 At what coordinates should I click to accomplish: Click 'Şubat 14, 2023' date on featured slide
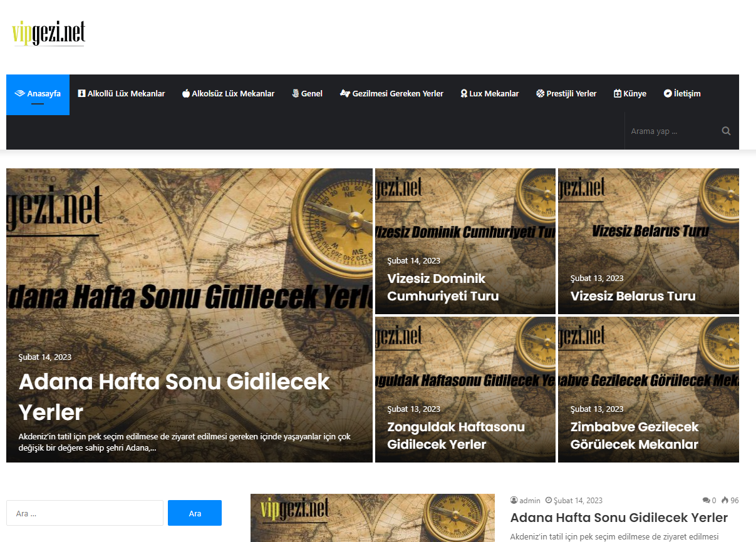click(45, 357)
